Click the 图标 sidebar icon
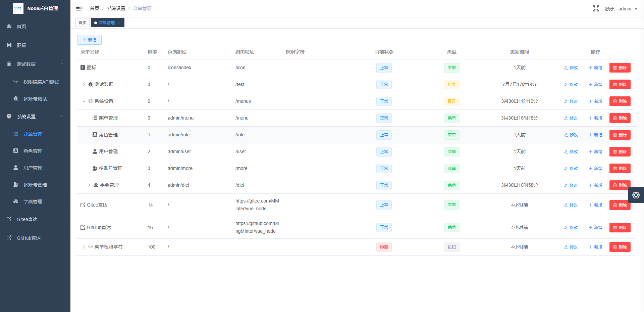 [x=9, y=45]
